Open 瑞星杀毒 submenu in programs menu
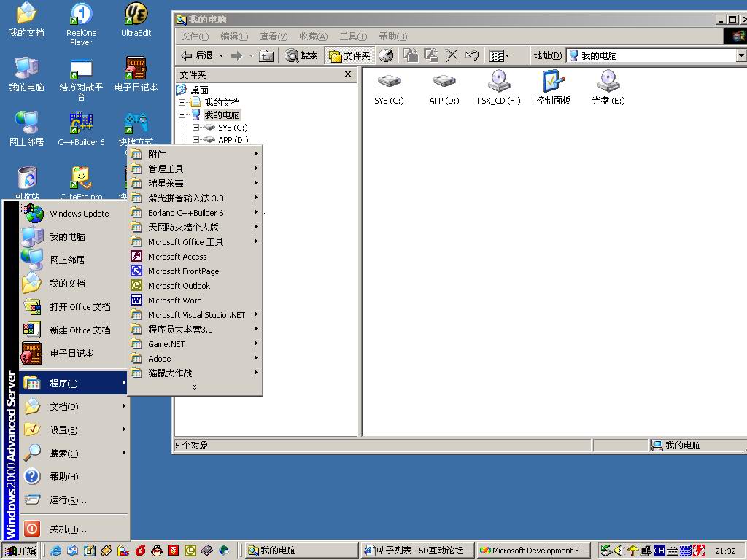Screen dimensions: 747x560 pos(196,183)
